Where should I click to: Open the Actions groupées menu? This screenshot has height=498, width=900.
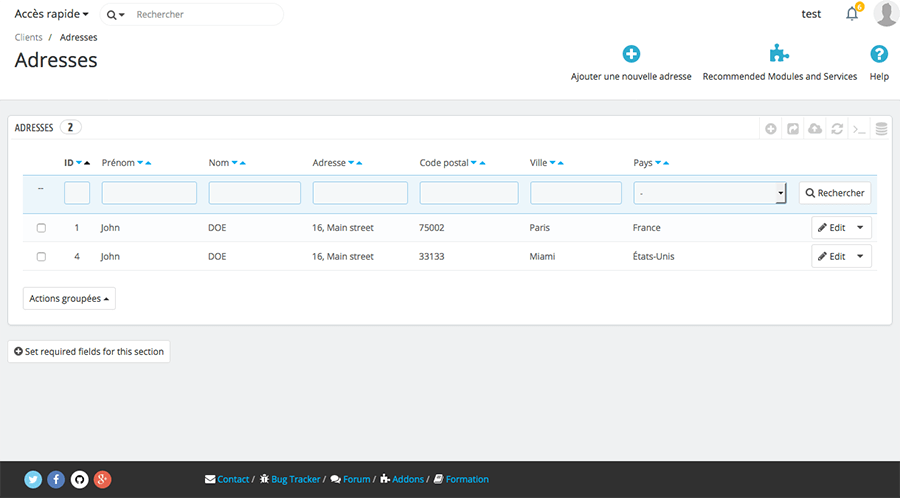(x=69, y=299)
